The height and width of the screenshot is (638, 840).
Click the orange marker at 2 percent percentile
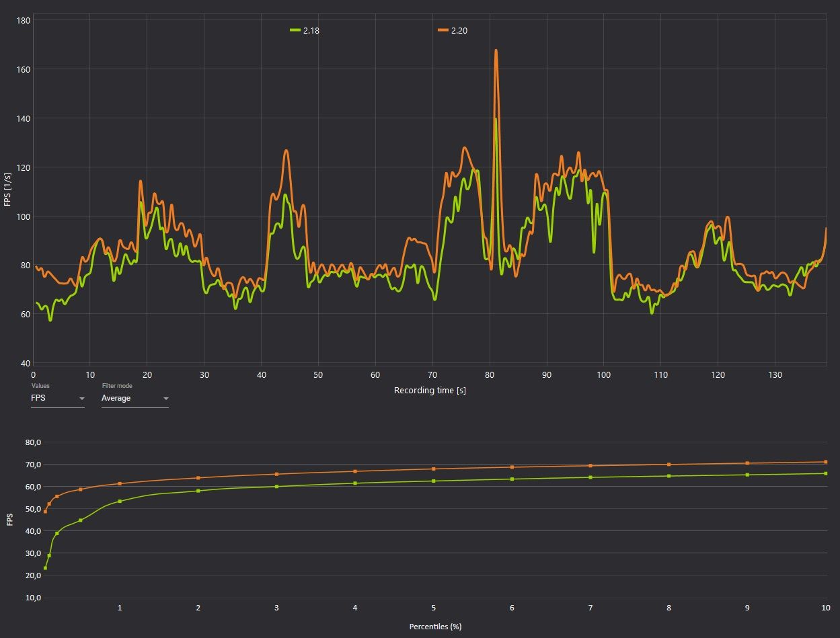198,478
